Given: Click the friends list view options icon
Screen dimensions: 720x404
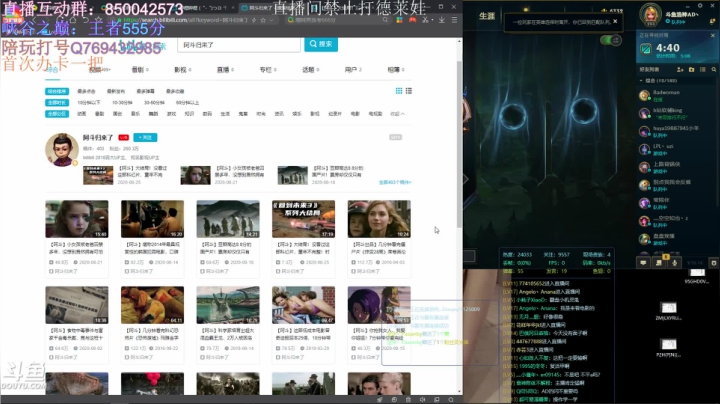Looking at the screenshot, I should point(703,69).
